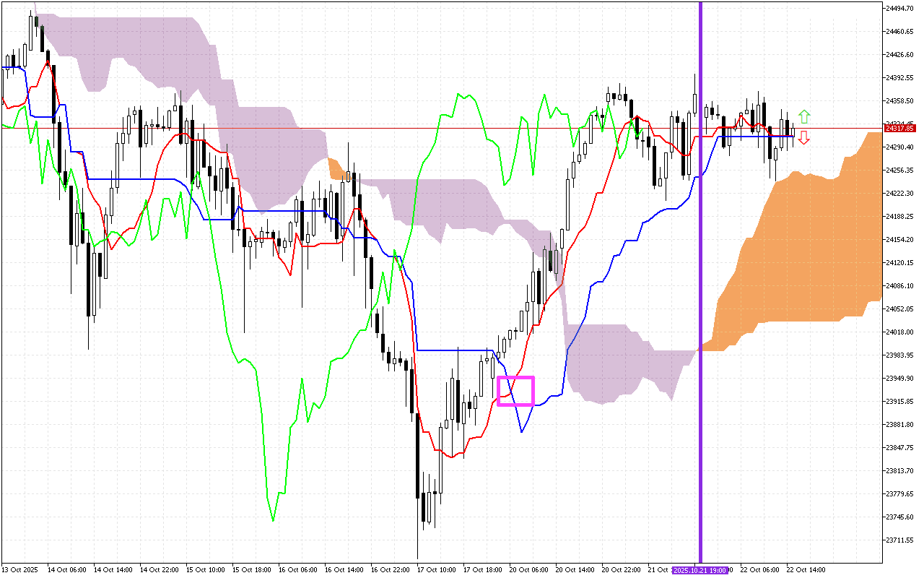Click the 14 Oct 14:00 time axis label
Viewport: 924px width, 578px height.
point(112,570)
